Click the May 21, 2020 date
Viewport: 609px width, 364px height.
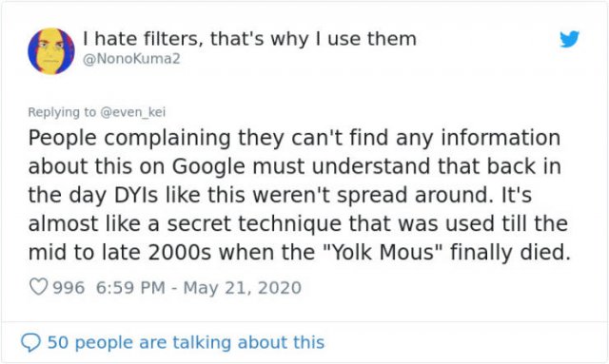click(x=243, y=288)
